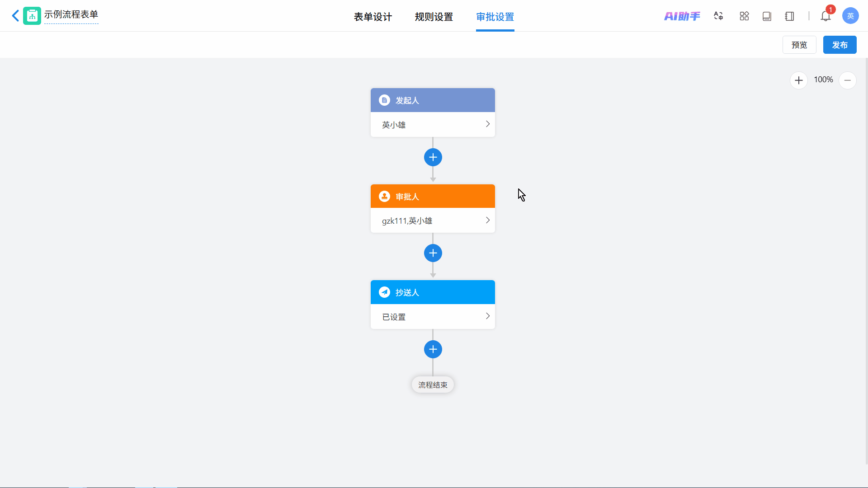
Task: Open the apps grid icon
Action: (744, 16)
